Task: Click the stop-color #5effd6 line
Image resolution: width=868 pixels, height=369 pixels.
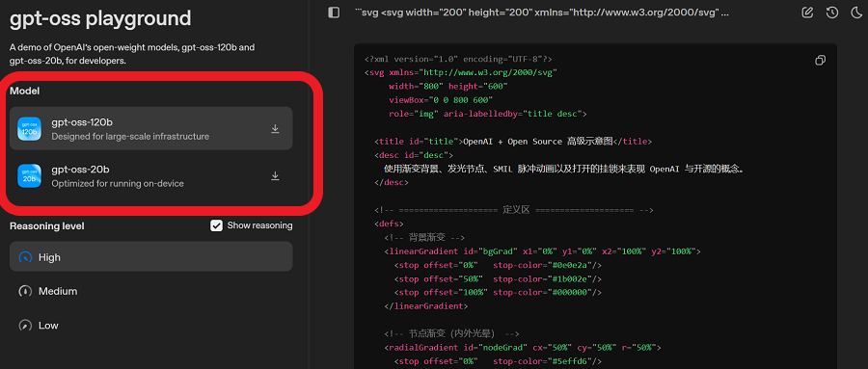Action: click(x=499, y=361)
